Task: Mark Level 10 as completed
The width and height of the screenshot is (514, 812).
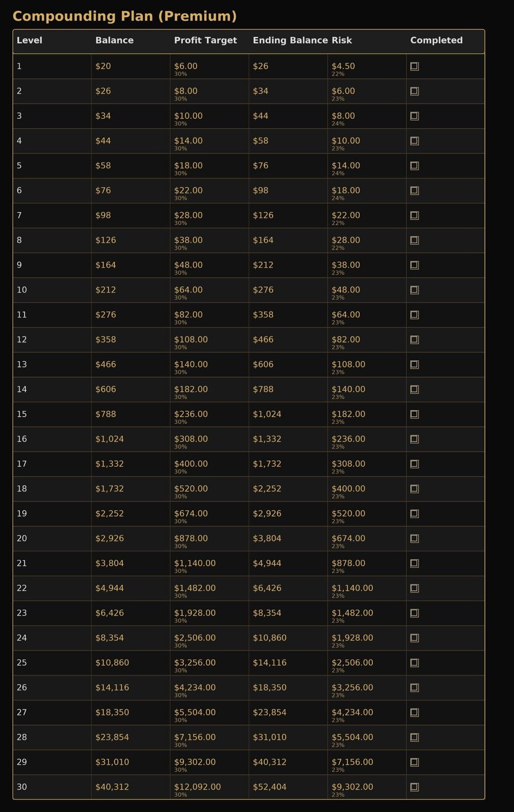Action: pos(414,290)
